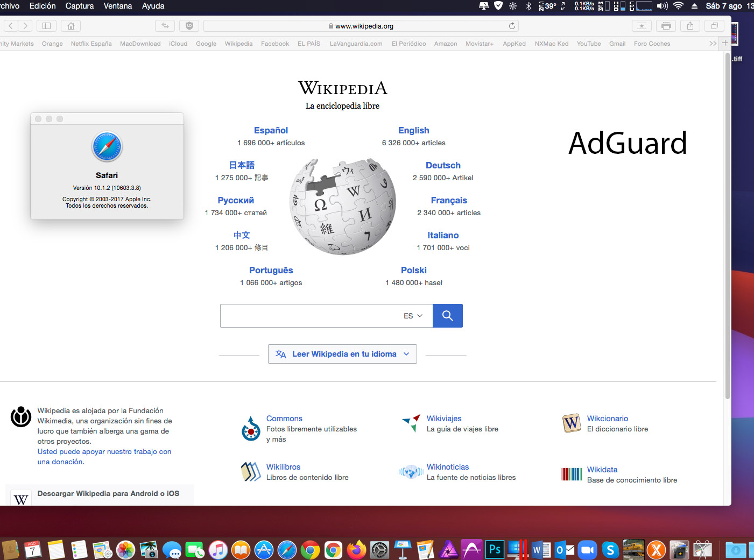Open the Wikcionario logo icon
Screen dimensions: 754x560
point(572,423)
